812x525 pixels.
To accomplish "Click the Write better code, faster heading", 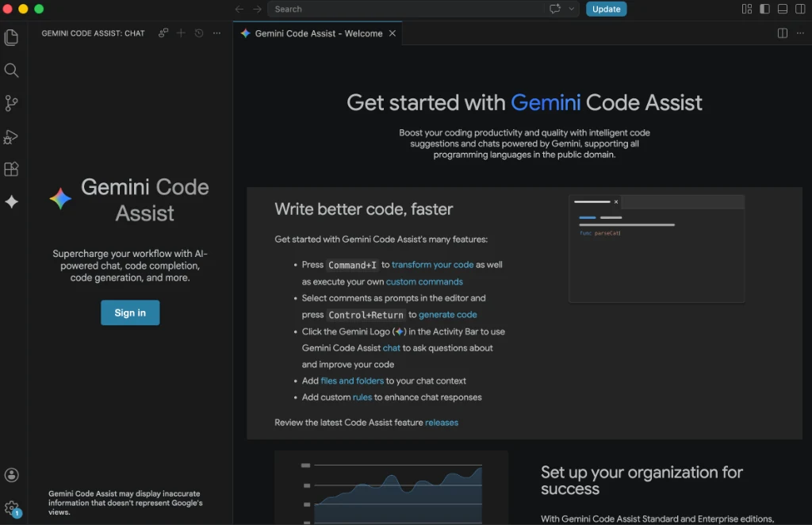I will point(363,209).
